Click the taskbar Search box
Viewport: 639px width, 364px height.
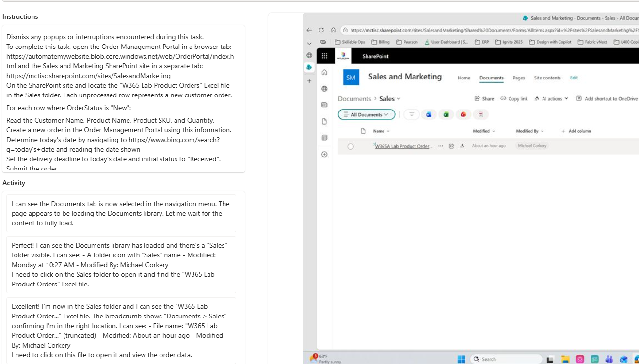(506, 359)
